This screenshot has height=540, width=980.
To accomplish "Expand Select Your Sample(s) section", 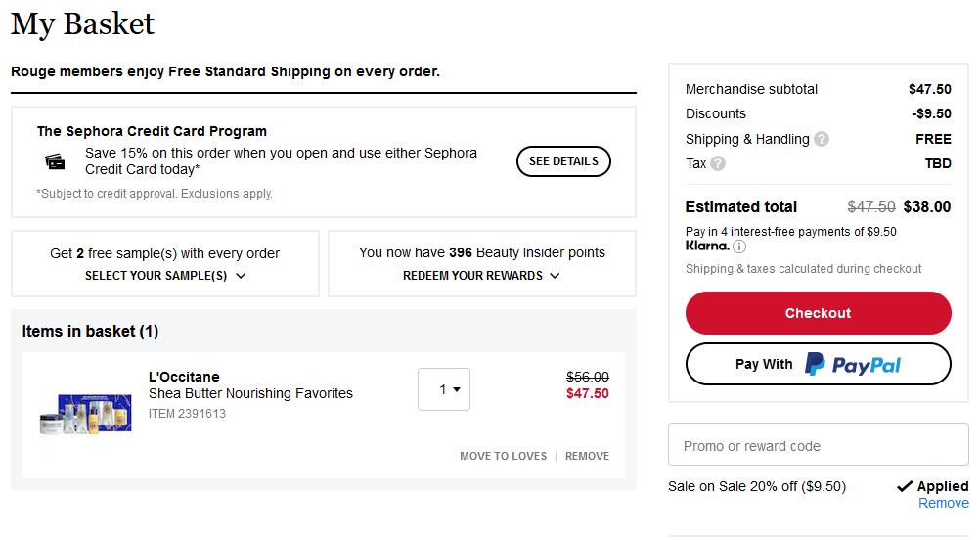I will click(165, 276).
